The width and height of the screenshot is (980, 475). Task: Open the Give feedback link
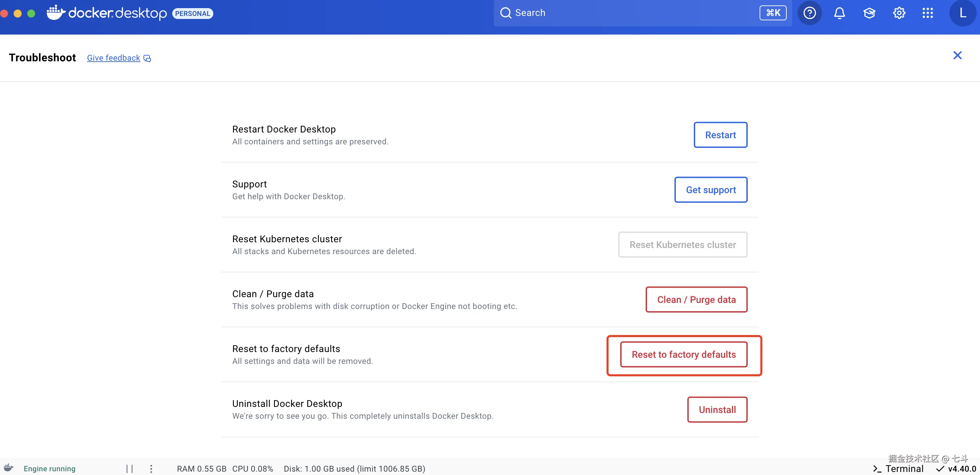point(113,58)
